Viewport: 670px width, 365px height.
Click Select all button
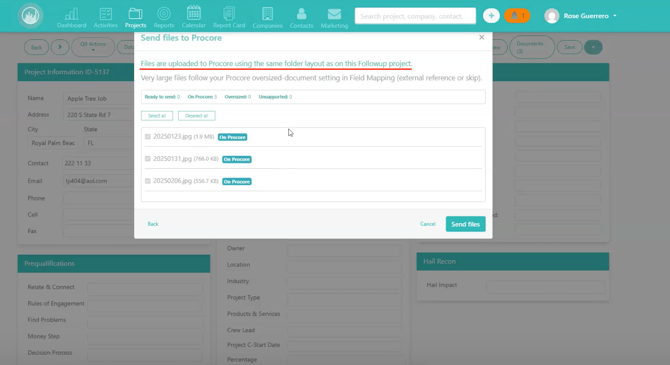(x=157, y=116)
